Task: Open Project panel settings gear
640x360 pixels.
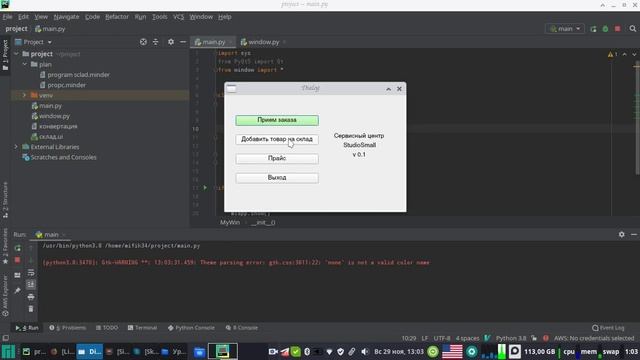Action: pos(171,42)
